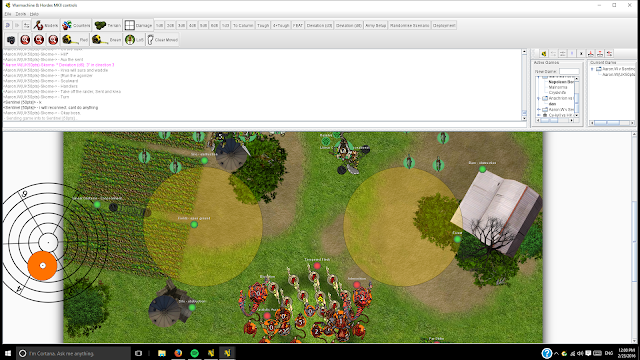The height and width of the screenshot is (360, 640).
Task: Collapse the Current Game Aaron.W v Sentinel node
Action: click(x=592, y=69)
